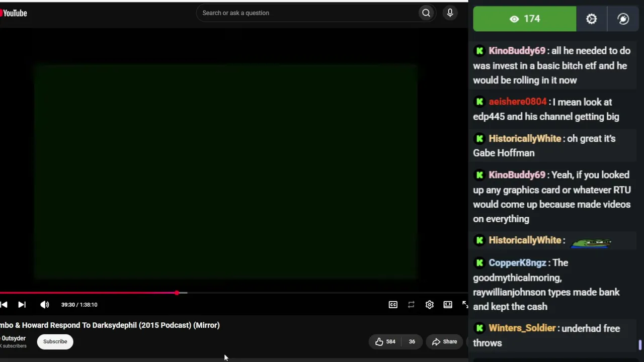Open the Outsyder channel name
The width and height of the screenshot is (644, 362).
coord(13,338)
